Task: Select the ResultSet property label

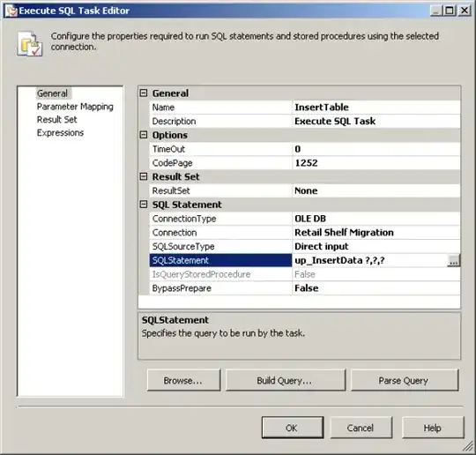Action: [220, 190]
